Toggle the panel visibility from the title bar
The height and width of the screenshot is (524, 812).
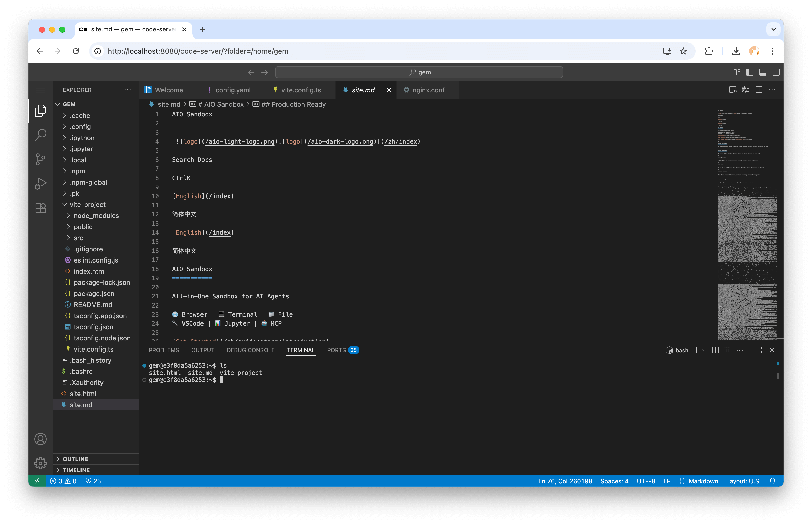click(763, 72)
